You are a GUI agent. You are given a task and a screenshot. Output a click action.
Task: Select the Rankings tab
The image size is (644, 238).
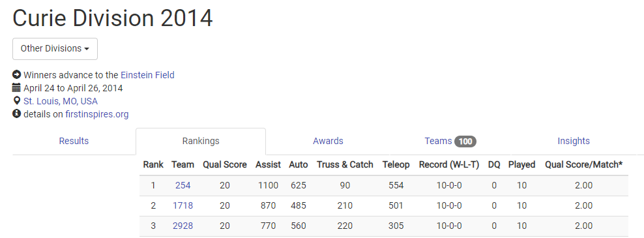point(201,141)
